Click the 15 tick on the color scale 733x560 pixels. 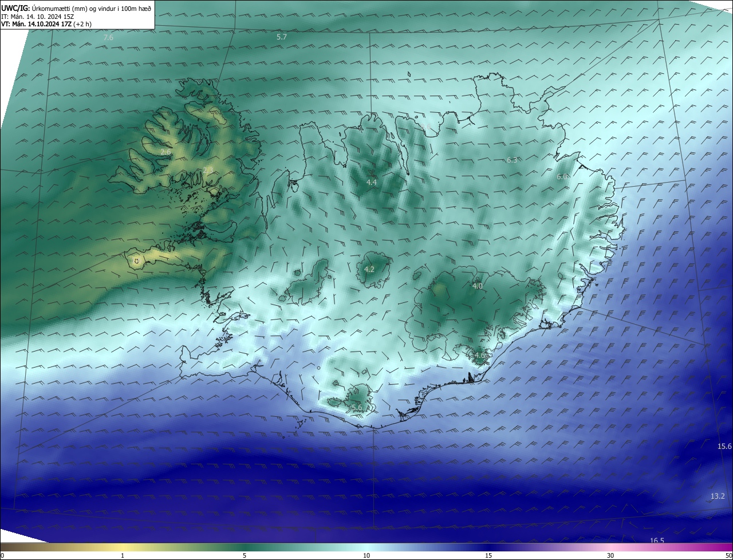click(488, 555)
